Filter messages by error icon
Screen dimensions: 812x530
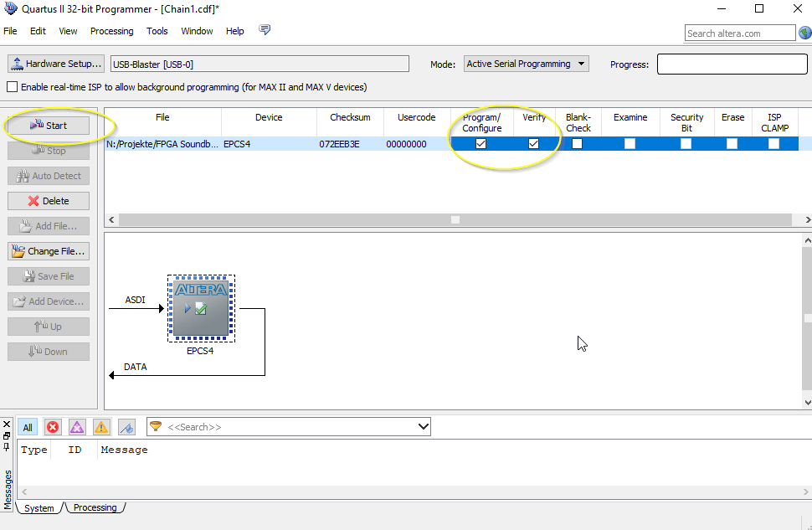pos(53,427)
